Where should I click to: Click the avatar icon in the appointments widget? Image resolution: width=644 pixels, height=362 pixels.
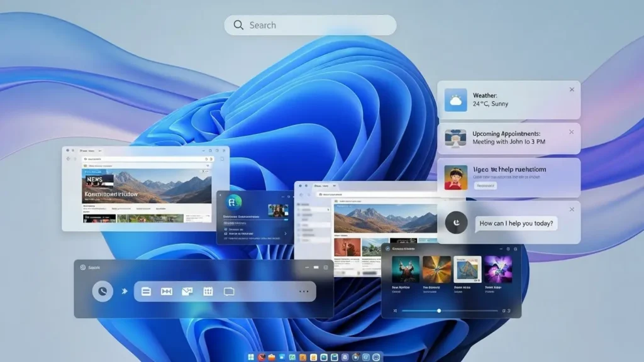[x=455, y=139]
